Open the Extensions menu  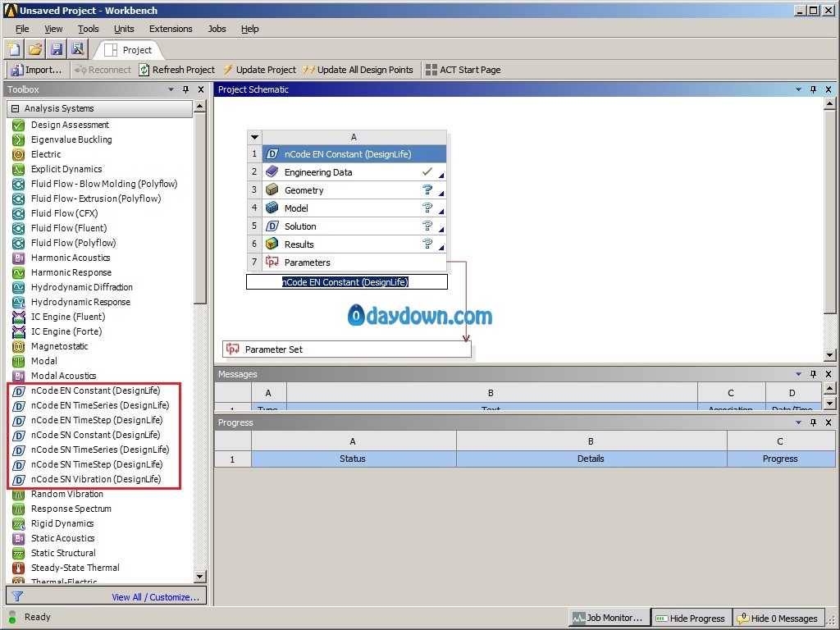pos(171,29)
